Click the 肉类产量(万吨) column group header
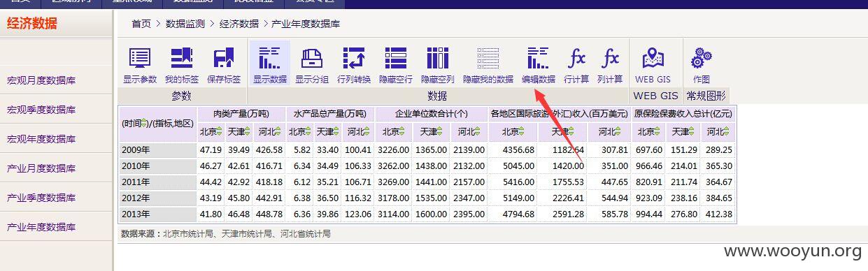 241,113
